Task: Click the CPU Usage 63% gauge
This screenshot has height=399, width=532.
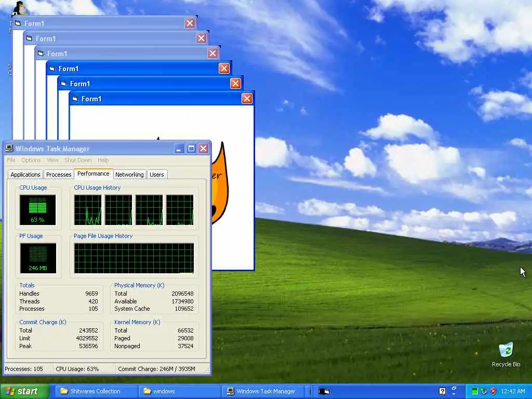Action: (37, 210)
